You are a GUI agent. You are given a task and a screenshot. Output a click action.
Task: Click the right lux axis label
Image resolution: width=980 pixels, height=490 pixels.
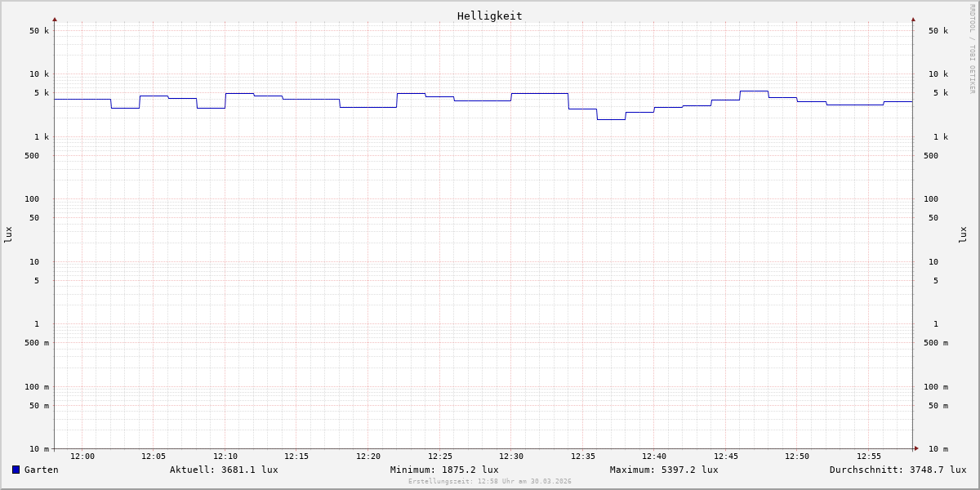963,234
